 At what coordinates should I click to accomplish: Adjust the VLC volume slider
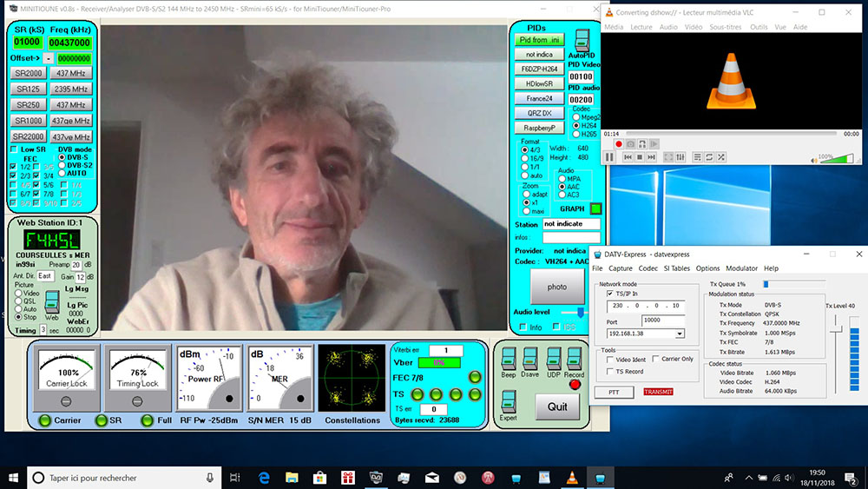(832, 158)
